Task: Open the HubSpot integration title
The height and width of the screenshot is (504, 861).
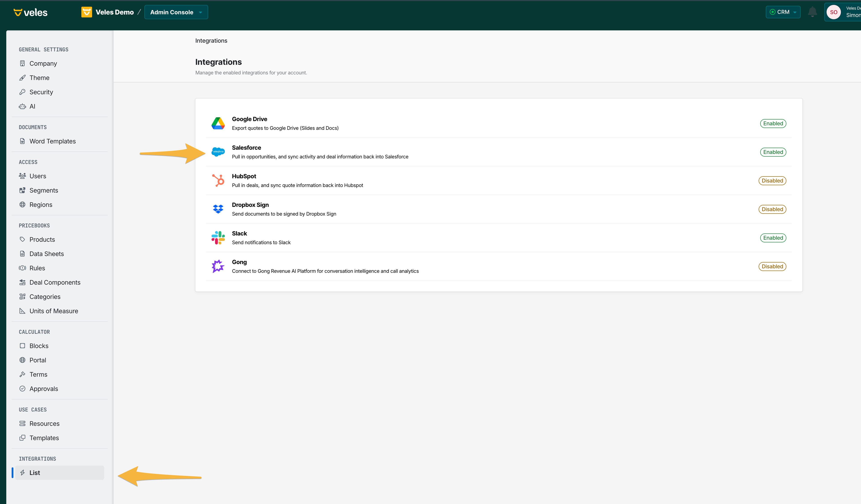Action: tap(244, 176)
